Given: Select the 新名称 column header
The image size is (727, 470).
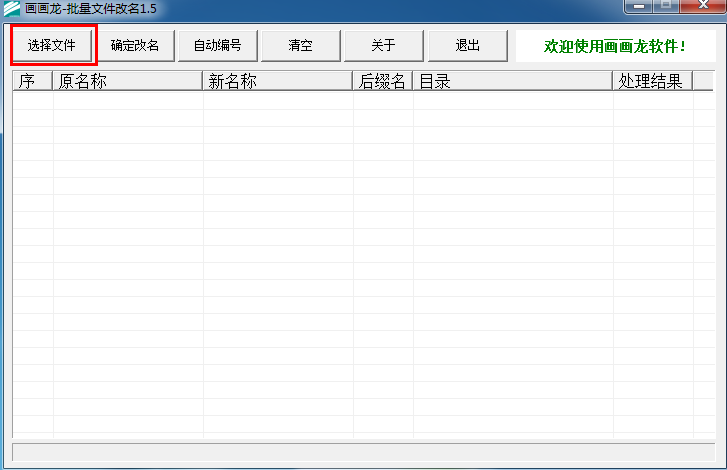Looking at the screenshot, I should (278, 81).
